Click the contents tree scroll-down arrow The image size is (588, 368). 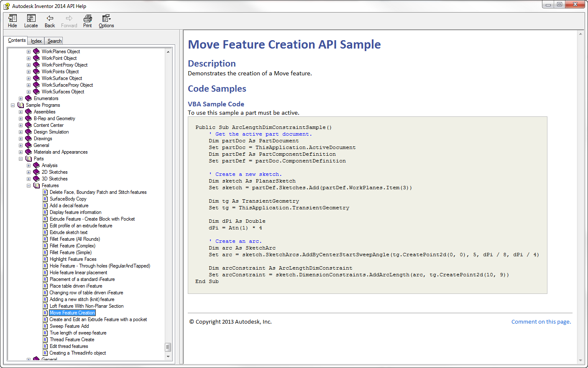(x=168, y=357)
